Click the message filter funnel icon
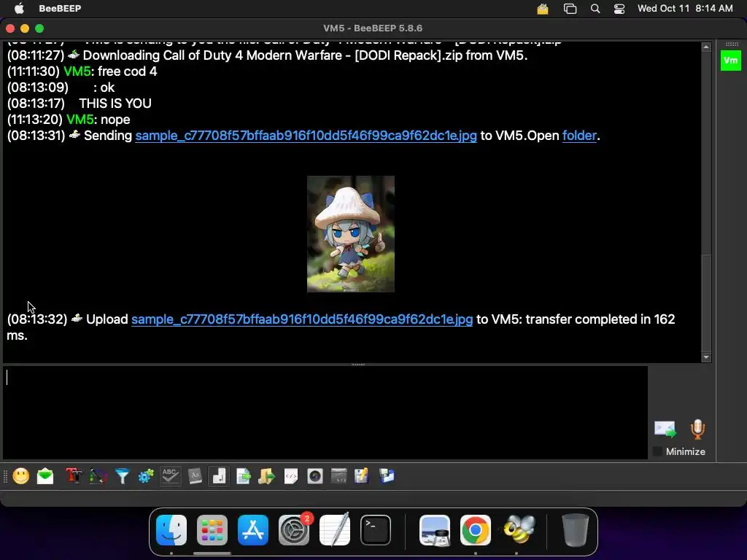The width and height of the screenshot is (747, 560). (123, 475)
